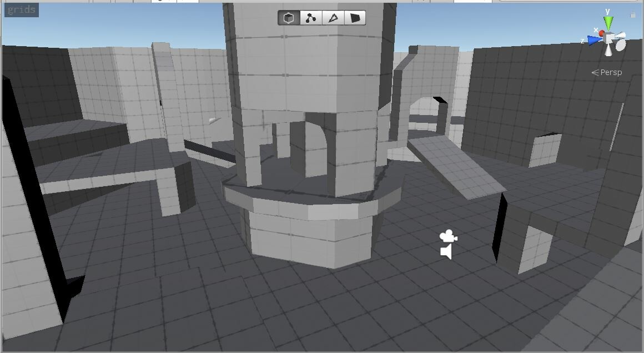The height and width of the screenshot is (353, 644).
Task: Click the green Y axis cone to view top
Action: (x=607, y=22)
